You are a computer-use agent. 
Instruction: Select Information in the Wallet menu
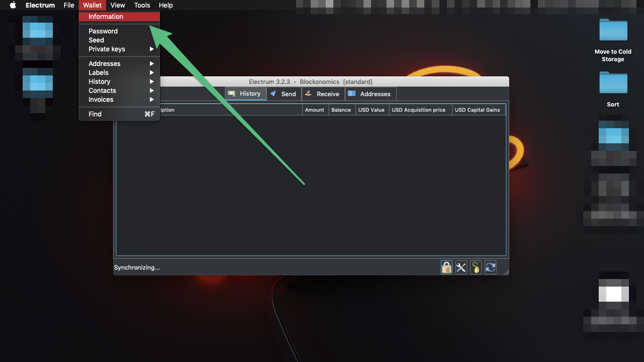[x=119, y=16]
